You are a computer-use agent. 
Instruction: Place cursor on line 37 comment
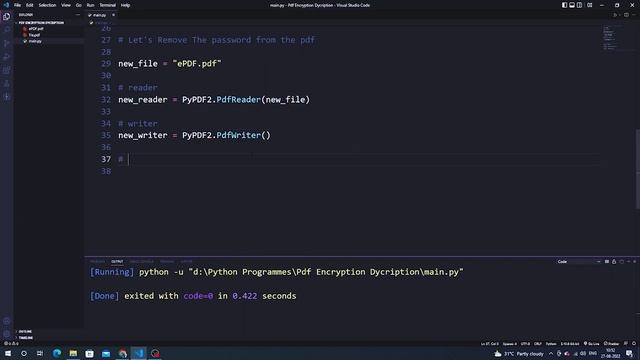[120, 159]
